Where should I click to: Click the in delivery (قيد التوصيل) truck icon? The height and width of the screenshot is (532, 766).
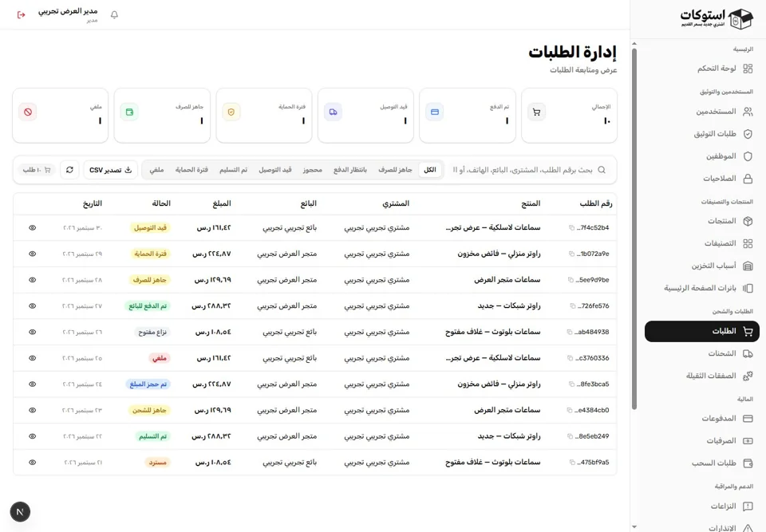(x=334, y=112)
